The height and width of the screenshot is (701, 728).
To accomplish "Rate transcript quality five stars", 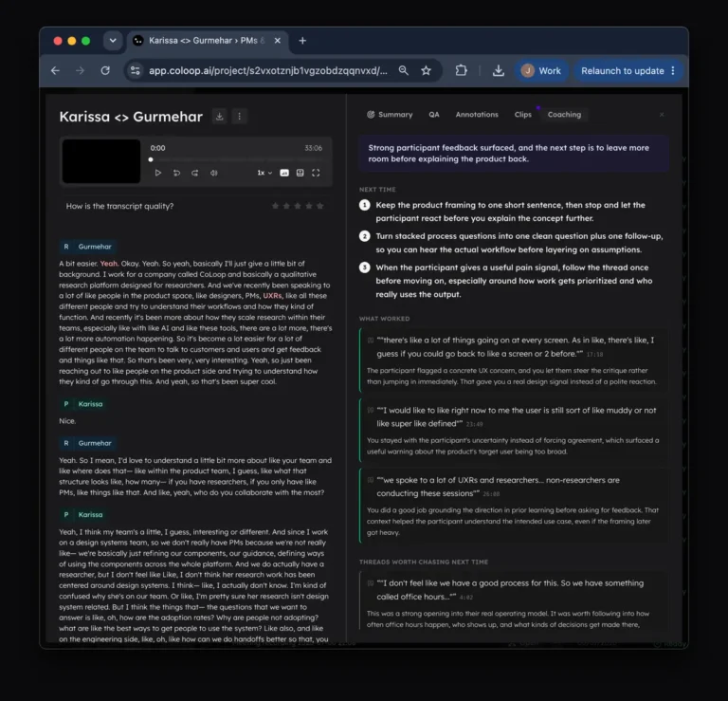I will point(319,206).
